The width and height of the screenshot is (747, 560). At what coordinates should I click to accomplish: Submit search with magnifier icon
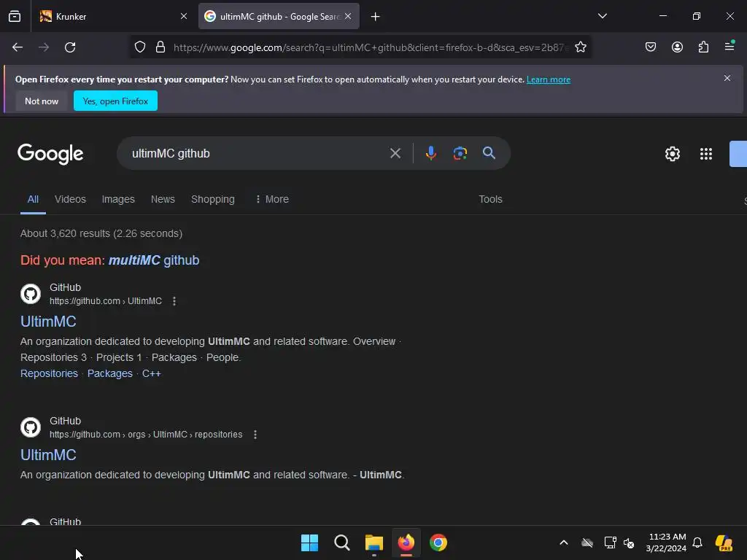click(489, 153)
